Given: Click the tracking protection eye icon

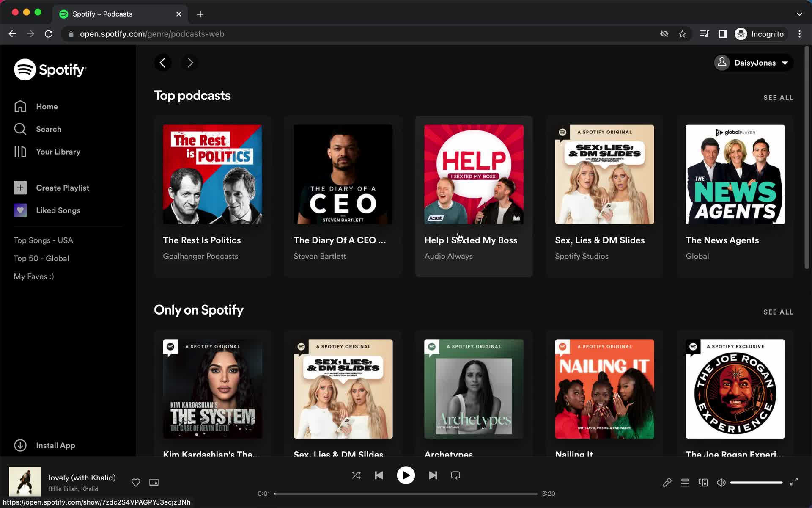Looking at the screenshot, I should (x=664, y=34).
